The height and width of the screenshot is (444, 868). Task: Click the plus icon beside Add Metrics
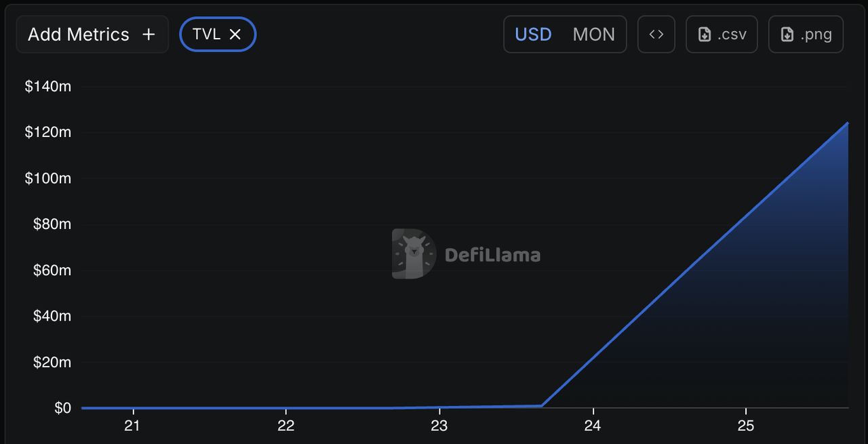click(x=149, y=35)
